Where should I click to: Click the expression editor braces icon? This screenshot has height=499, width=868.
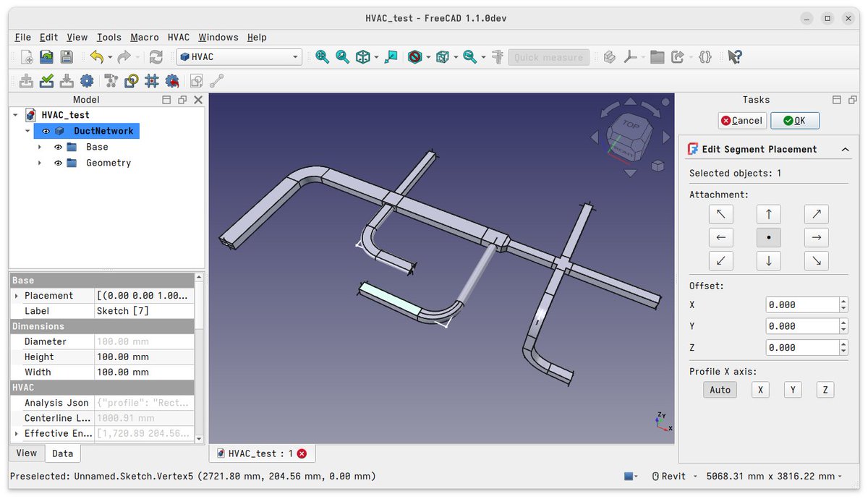704,56
